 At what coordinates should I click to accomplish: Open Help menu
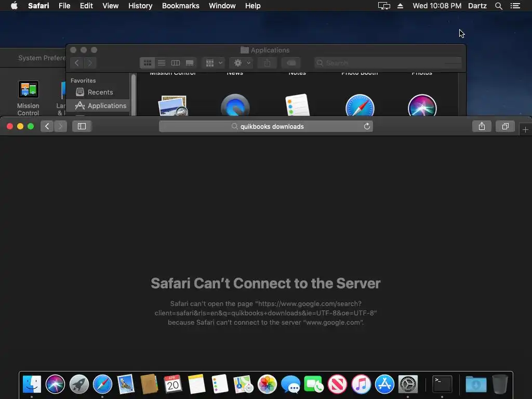pyautogui.click(x=253, y=6)
